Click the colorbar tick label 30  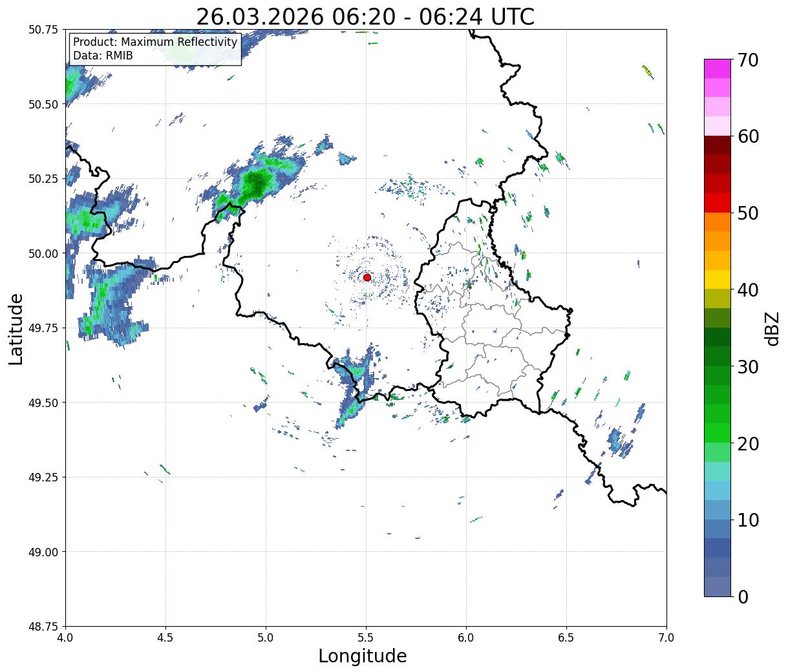click(749, 366)
